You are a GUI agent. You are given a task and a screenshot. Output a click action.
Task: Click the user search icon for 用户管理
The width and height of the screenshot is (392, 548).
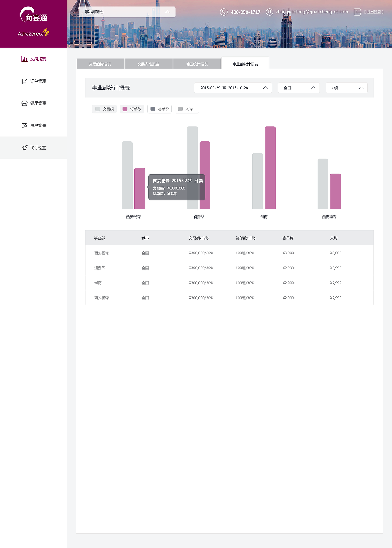pos(24,125)
